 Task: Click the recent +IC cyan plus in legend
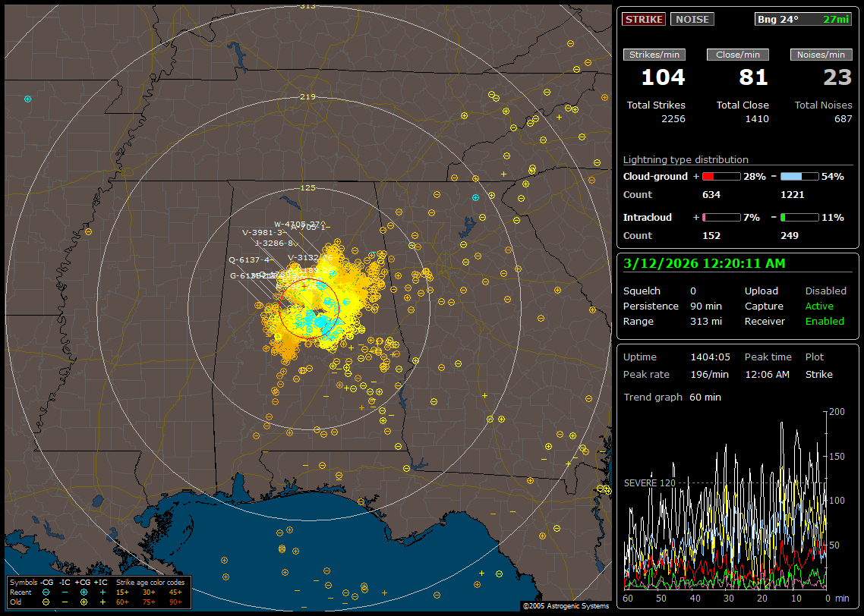click(102, 592)
